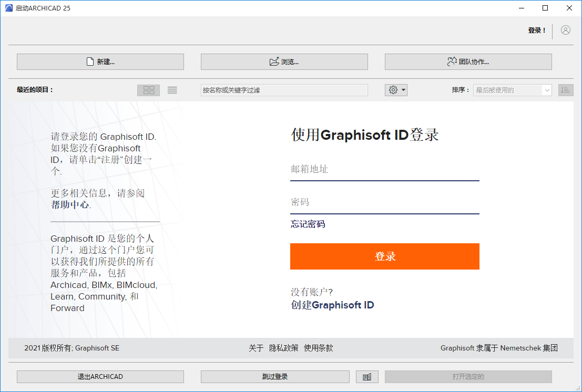Open the 关于 footer link
The height and width of the screenshot is (392, 582).
point(256,348)
